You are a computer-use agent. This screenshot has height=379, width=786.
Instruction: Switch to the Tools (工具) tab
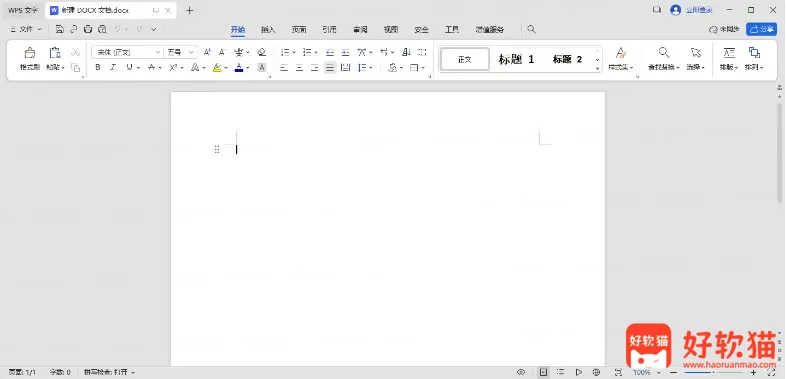click(452, 30)
